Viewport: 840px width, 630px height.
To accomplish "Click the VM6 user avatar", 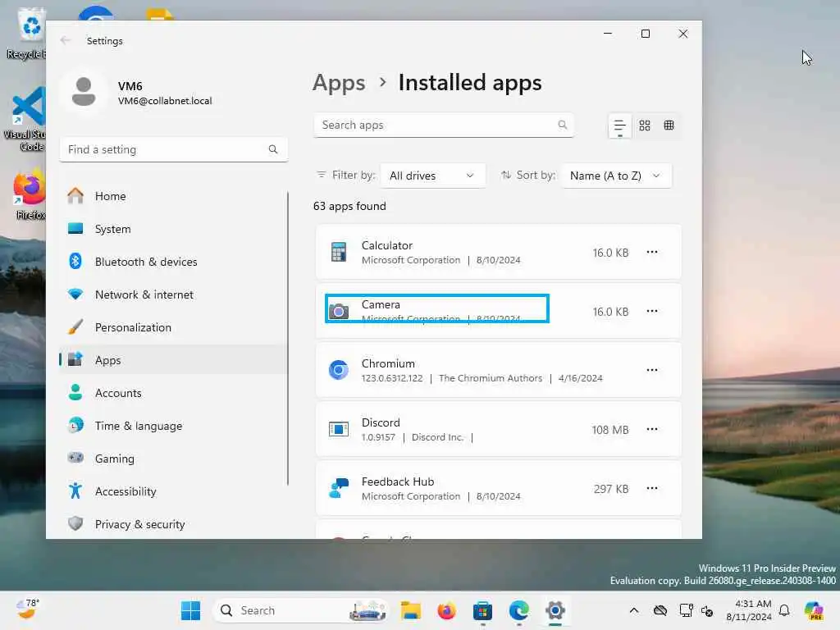I will 84,92.
